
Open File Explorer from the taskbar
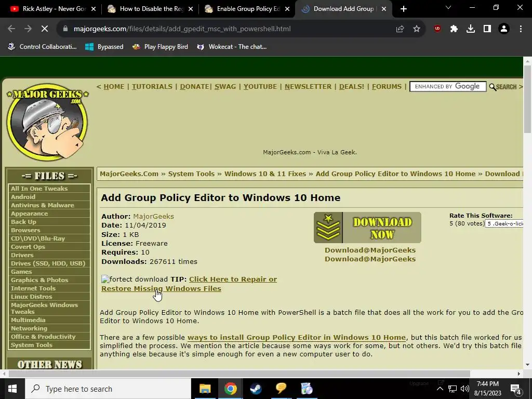click(x=205, y=389)
